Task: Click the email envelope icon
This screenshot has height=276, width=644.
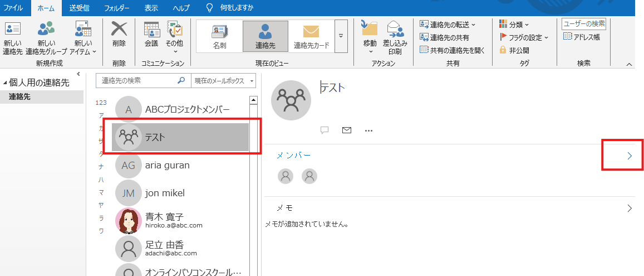Action: coord(347,130)
